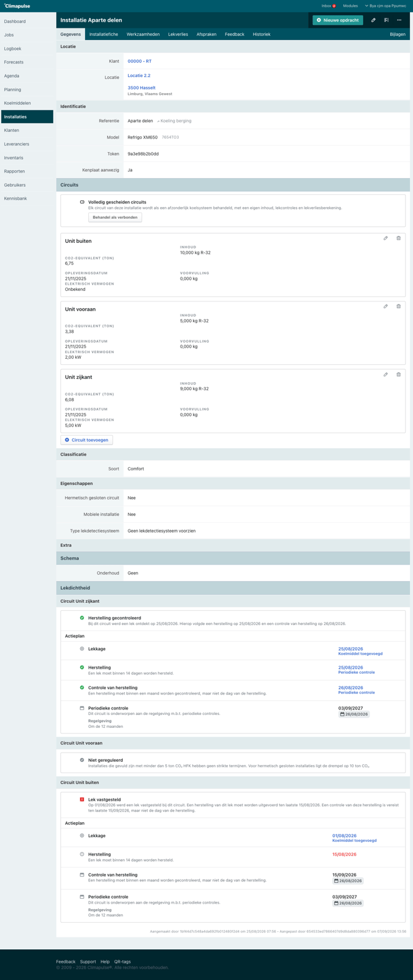Switch to the Installatiefiche tab
Image resolution: width=413 pixels, height=980 pixels.
click(104, 35)
